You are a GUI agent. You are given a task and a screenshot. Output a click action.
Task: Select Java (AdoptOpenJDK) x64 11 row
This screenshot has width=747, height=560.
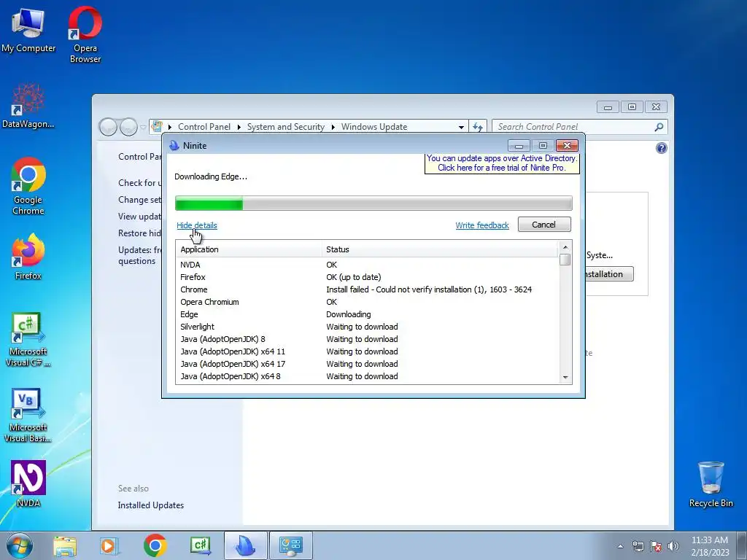[368, 351]
